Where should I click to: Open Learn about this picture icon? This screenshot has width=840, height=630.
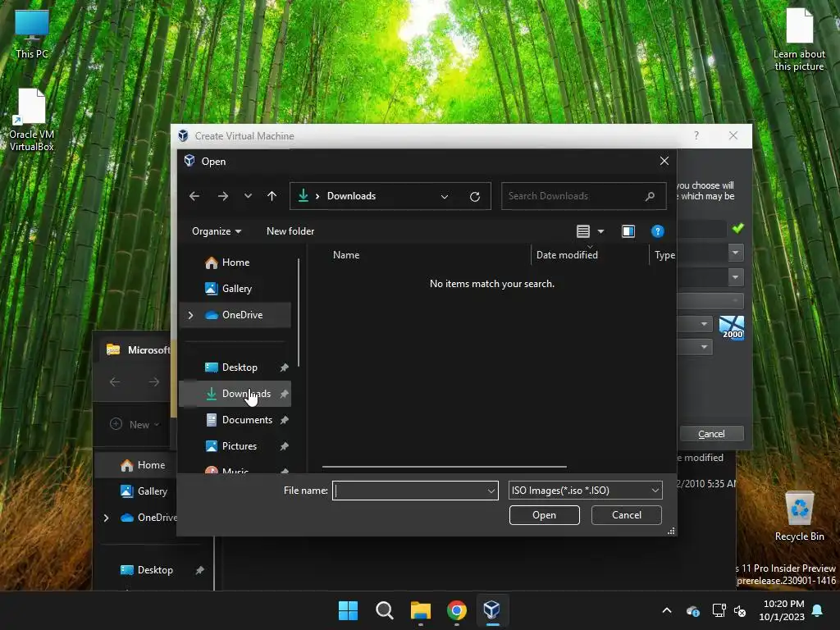pyautogui.click(x=799, y=39)
